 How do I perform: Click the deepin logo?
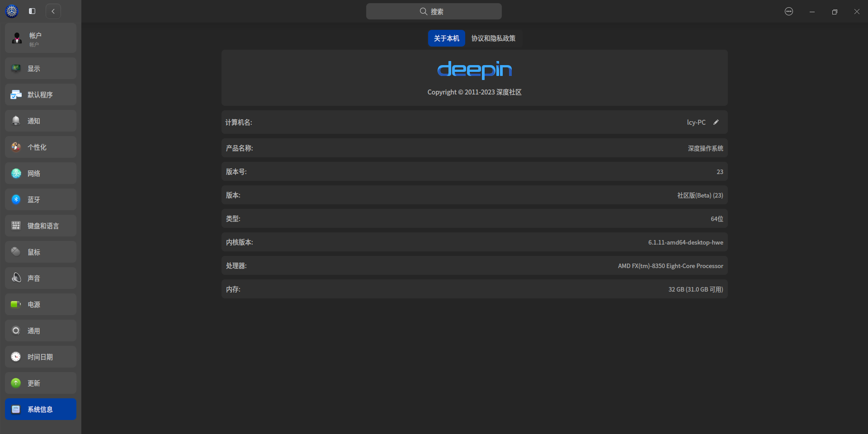coord(475,70)
